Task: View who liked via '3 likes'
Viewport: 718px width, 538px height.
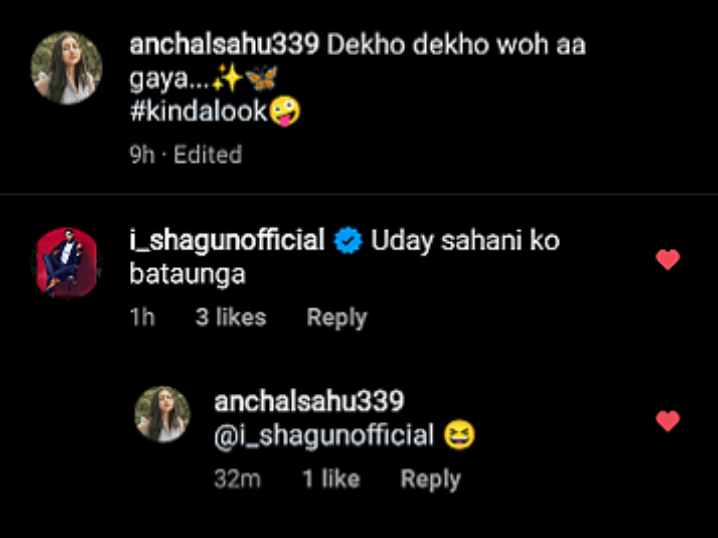Action: pyautogui.click(x=231, y=317)
